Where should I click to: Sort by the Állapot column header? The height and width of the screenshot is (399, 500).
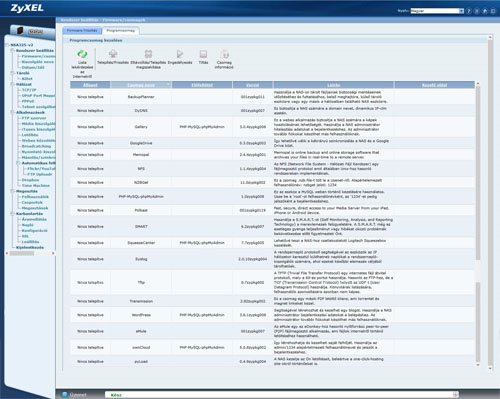point(90,85)
